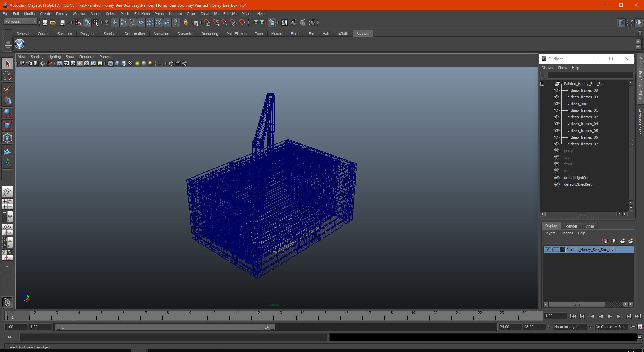The image size is (644, 352).
Task: Toggle Wireframe display in viewport toolbar
Action: [x=110, y=63]
